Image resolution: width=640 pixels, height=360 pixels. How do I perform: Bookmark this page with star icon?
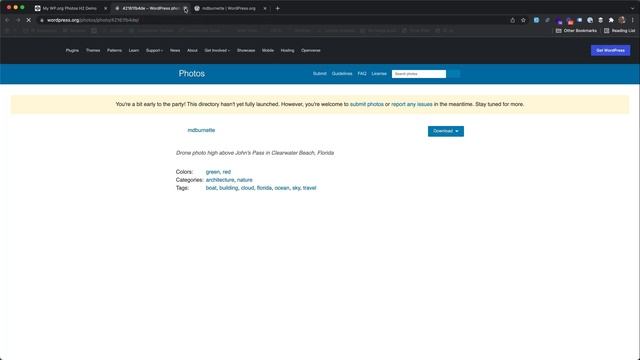523,20
